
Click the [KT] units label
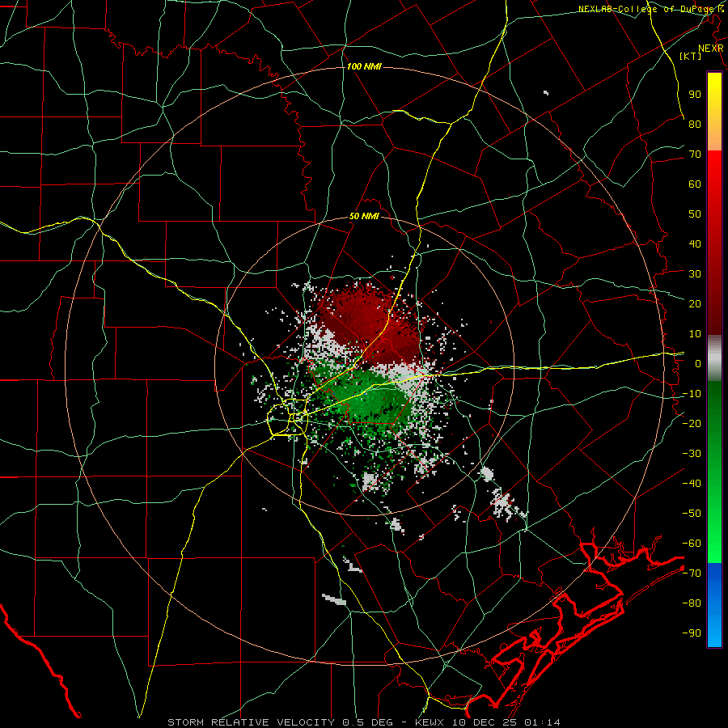click(x=690, y=56)
